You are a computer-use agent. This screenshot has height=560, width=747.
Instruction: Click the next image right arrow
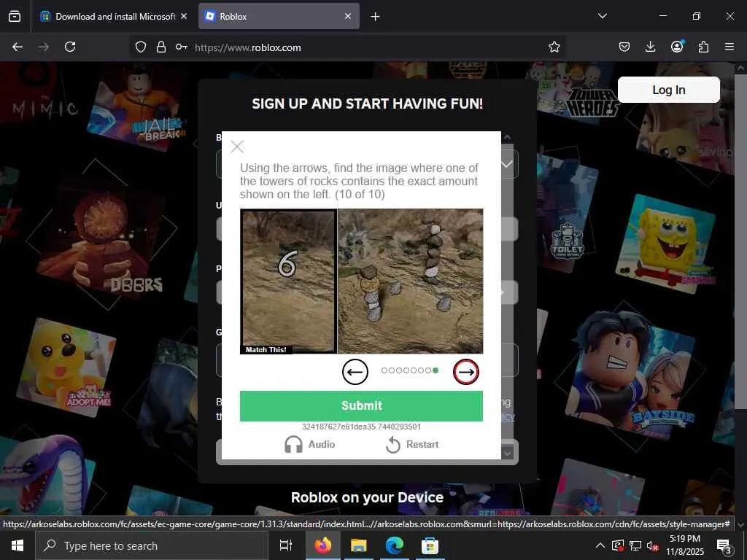(x=466, y=372)
